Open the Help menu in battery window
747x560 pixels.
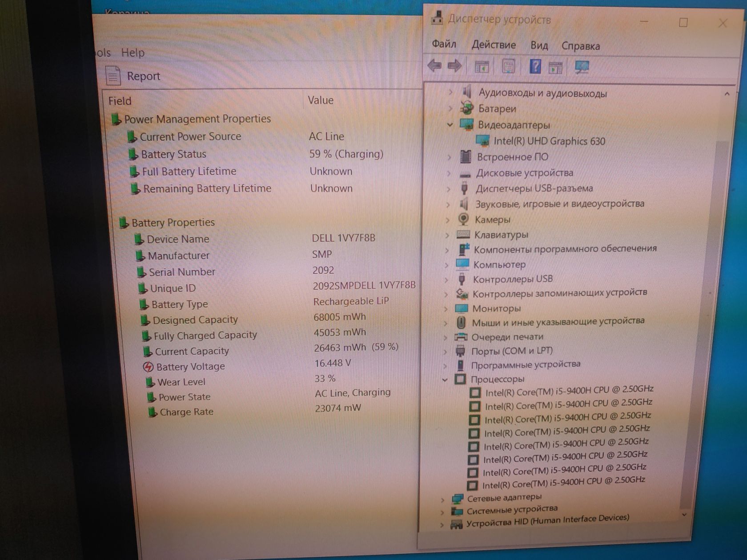133,52
